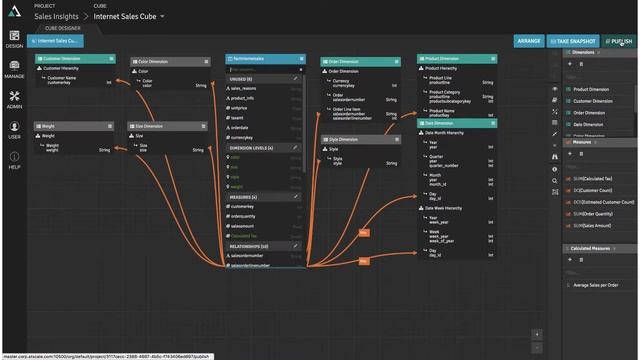Click the wand icon in canvas toolbar
Image resolution: width=640 pixels, height=360 pixels.
click(x=555, y=134)
